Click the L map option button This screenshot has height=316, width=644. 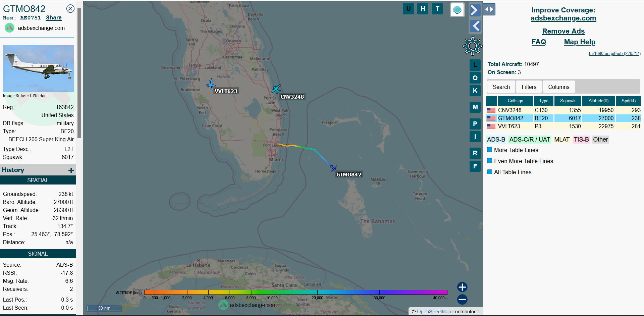click(475, 65)
